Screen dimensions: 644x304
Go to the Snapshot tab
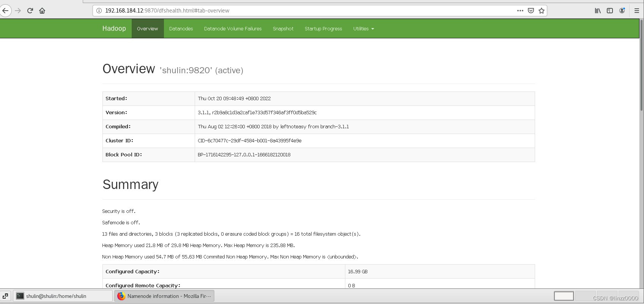[x=283, y=28]
